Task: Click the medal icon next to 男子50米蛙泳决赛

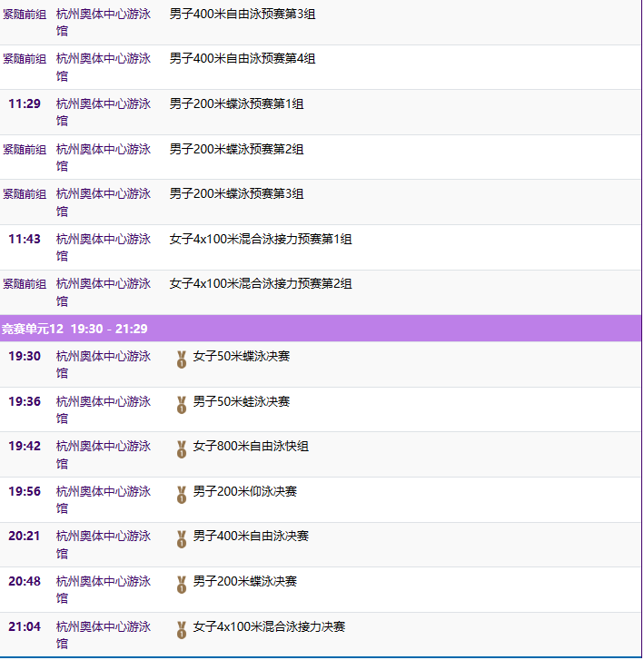Action: pyautogui.click(x=182, y=404)
